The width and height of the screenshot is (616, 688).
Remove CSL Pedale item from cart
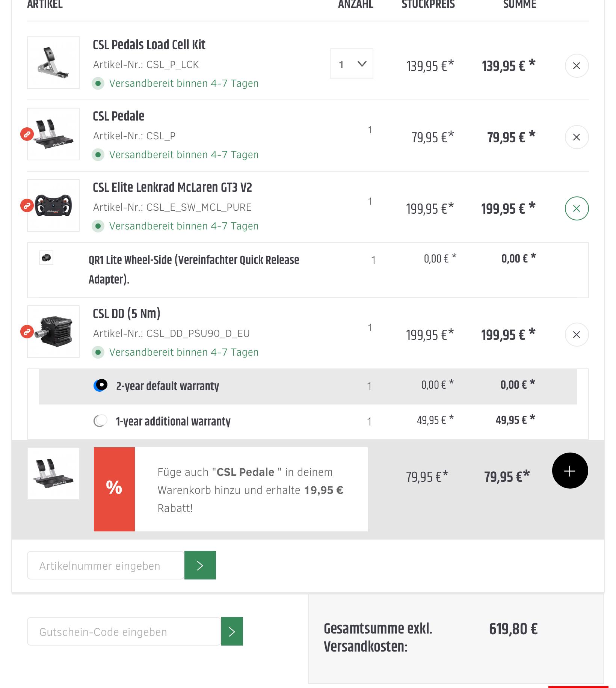point(577,137)
